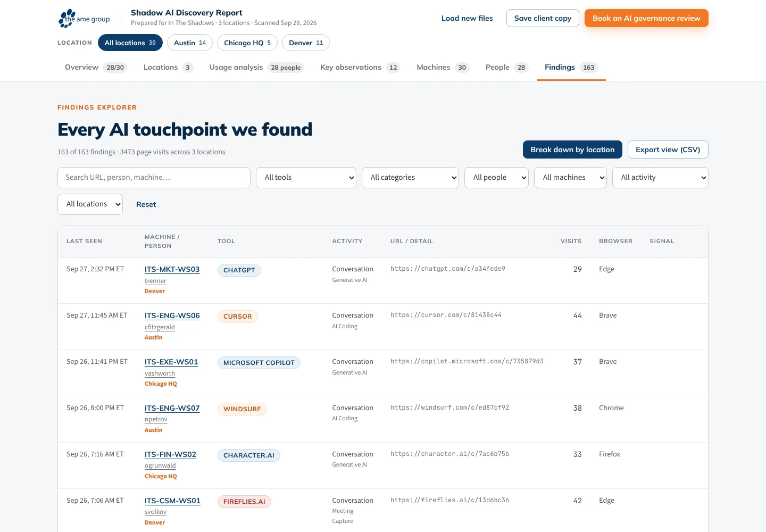Viewport: 766px width, 532px height.
Task: Open the Usage analysis tab
Action: click(x=256, y=67)
